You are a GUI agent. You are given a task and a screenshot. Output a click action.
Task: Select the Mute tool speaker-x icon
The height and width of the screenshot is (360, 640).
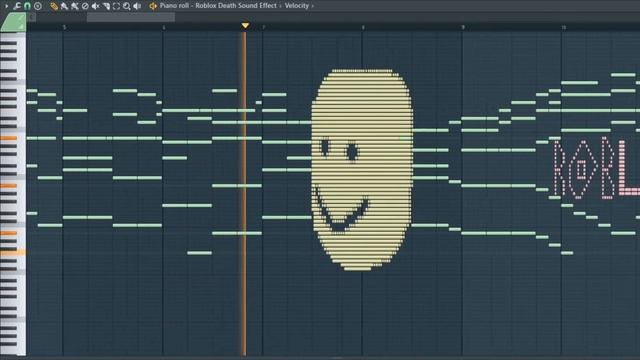pos(96,6)
